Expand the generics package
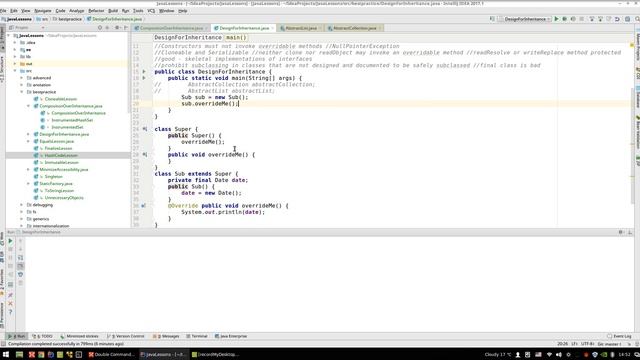This screenshot has width=640, height=360. pyautogui.click(x=22, y=219)
